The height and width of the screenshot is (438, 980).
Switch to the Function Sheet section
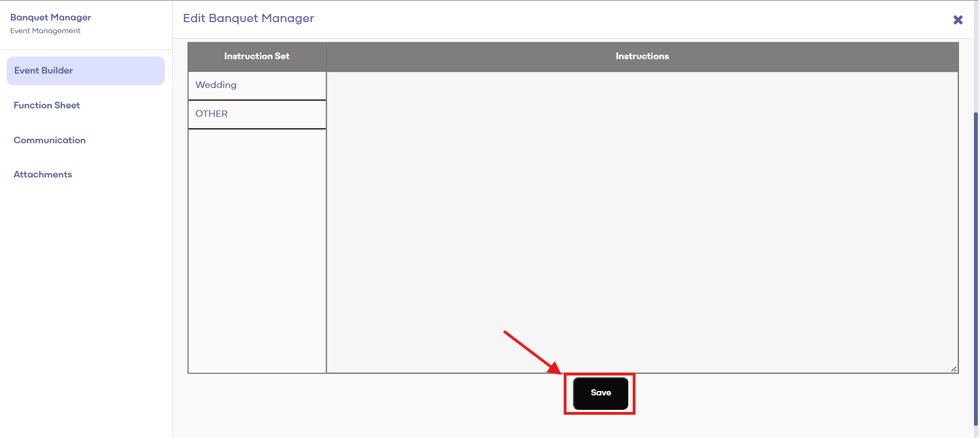coord(47,105)
